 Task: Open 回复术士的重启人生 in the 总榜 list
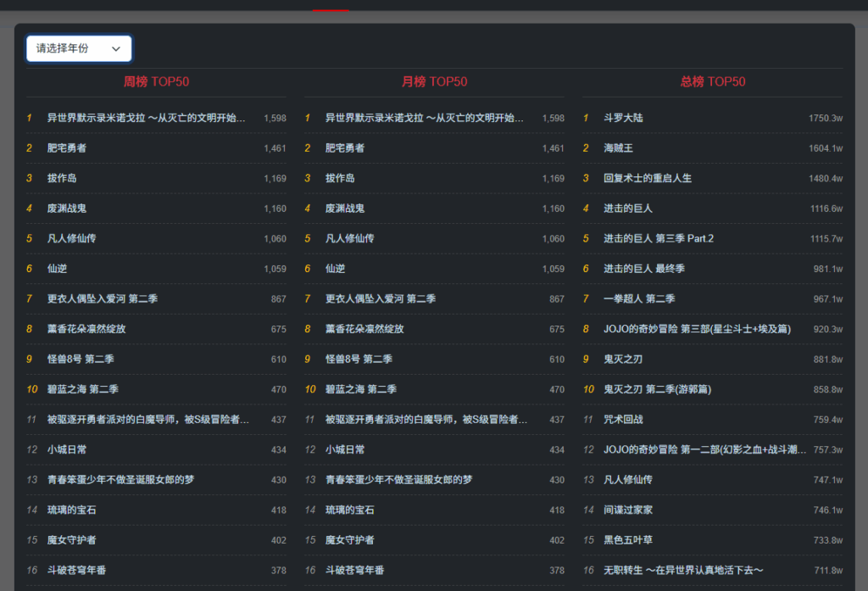pos(648,178)
